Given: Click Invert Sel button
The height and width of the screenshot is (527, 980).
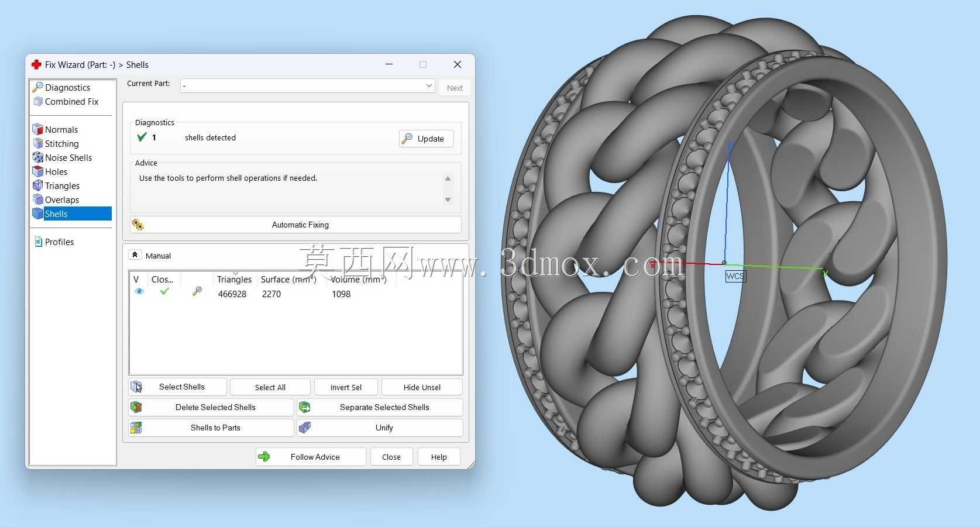Looking at the screenshot, I should pos(346,387).
